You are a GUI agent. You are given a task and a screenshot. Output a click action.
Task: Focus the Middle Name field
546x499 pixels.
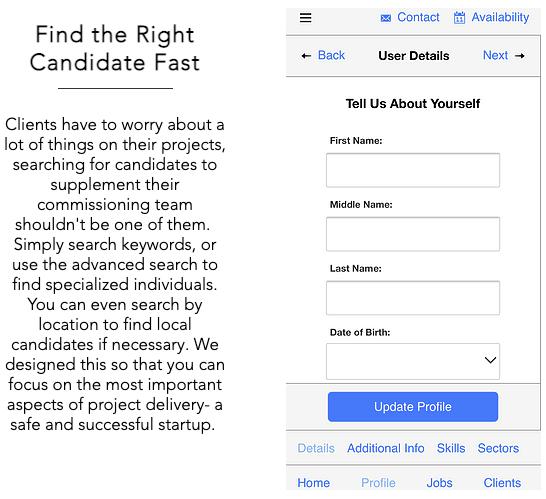[x=413, y=234]
